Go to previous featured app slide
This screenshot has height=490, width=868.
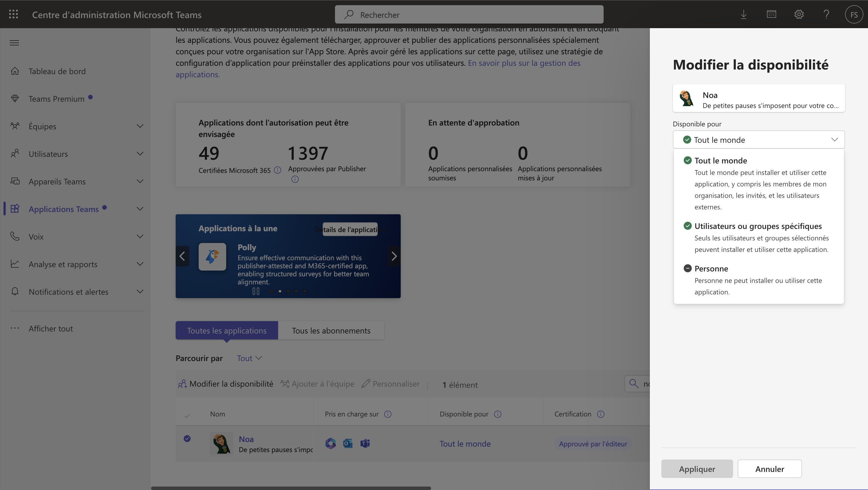click(x=182, y=256)
